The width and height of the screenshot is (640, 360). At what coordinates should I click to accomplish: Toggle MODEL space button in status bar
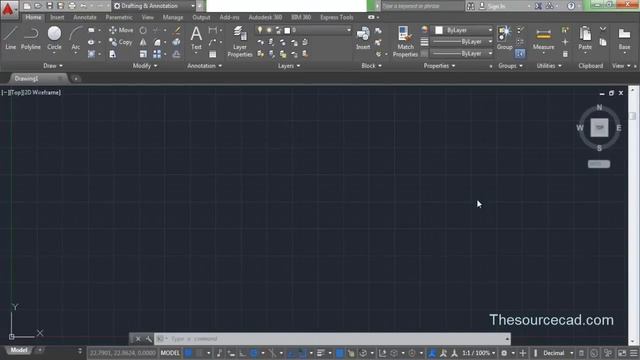click(x=170, y=353)
